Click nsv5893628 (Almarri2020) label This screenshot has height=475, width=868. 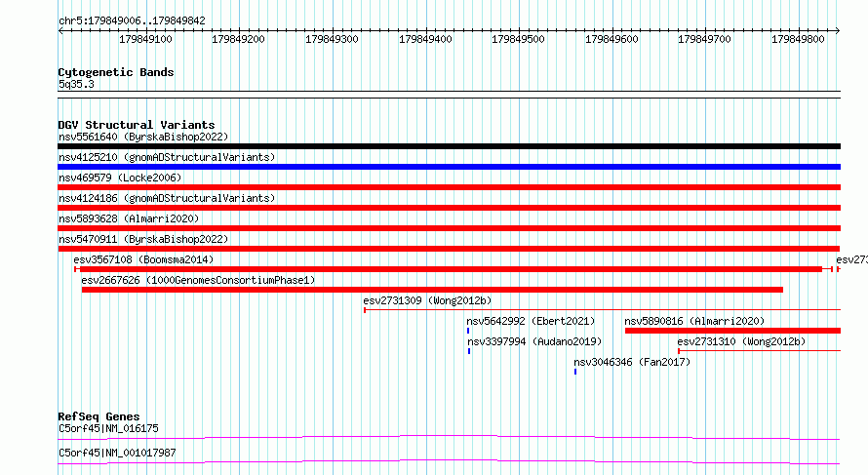[x=129, y=218]
